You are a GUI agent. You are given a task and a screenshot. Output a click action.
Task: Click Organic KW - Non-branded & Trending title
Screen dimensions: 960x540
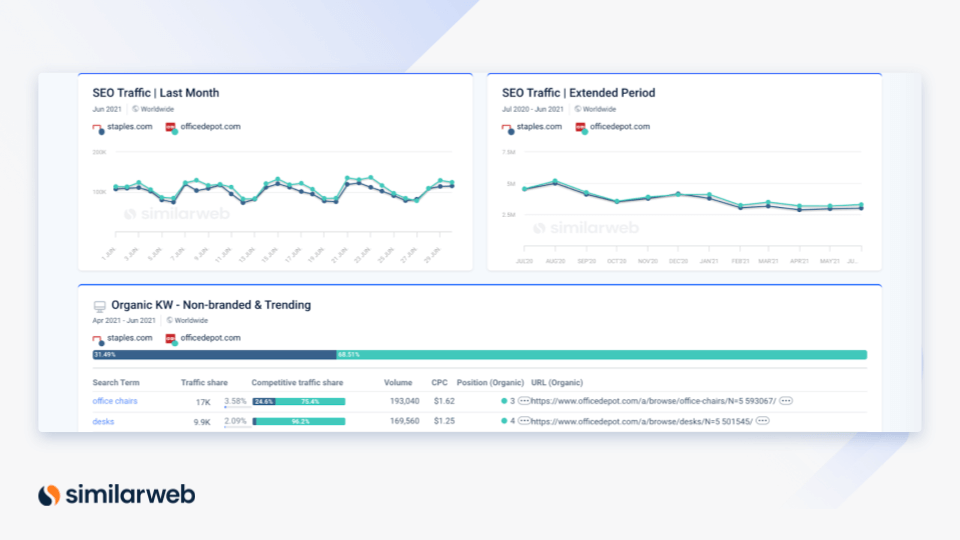211,305
